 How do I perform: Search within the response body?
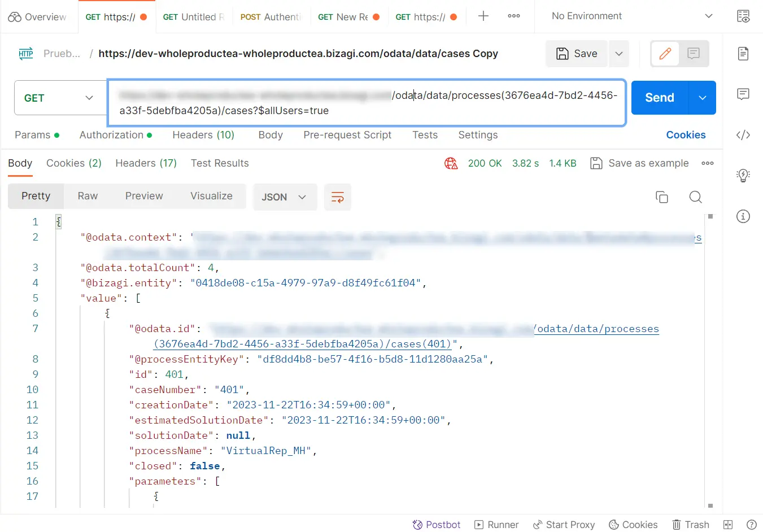[x=696, y=197]
